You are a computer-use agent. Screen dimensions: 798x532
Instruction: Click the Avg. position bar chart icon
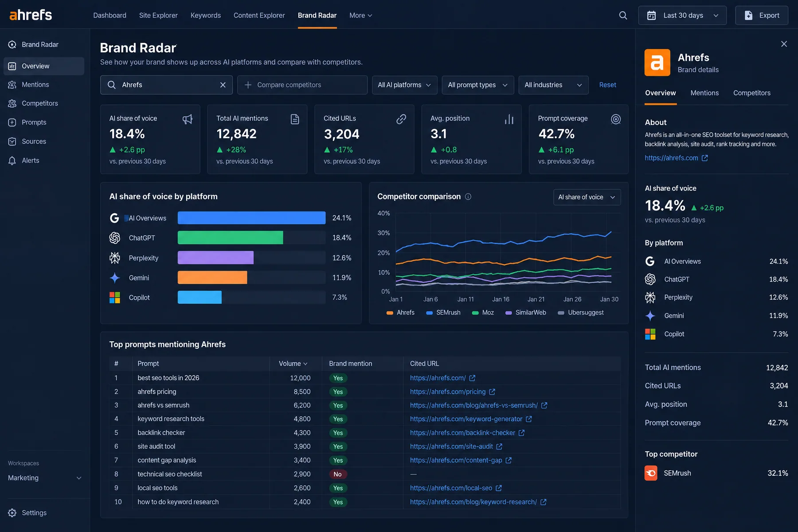pos(509,119)
